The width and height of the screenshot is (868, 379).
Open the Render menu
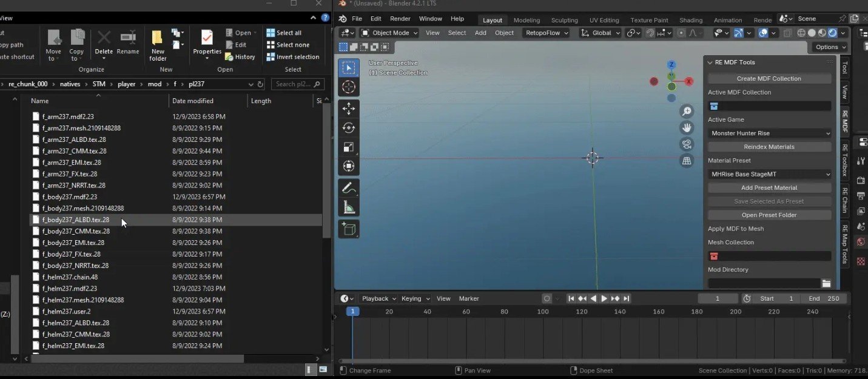pyautogui.click(x=400, y=19)
